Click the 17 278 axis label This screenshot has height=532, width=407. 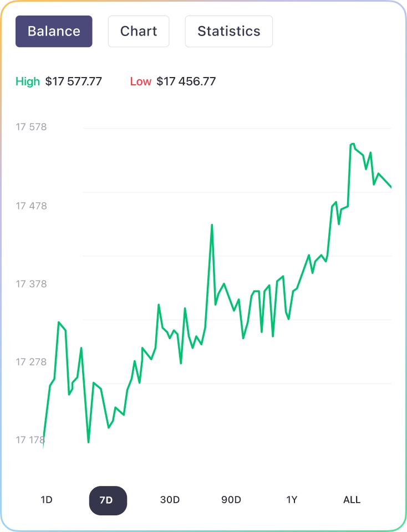31,362
